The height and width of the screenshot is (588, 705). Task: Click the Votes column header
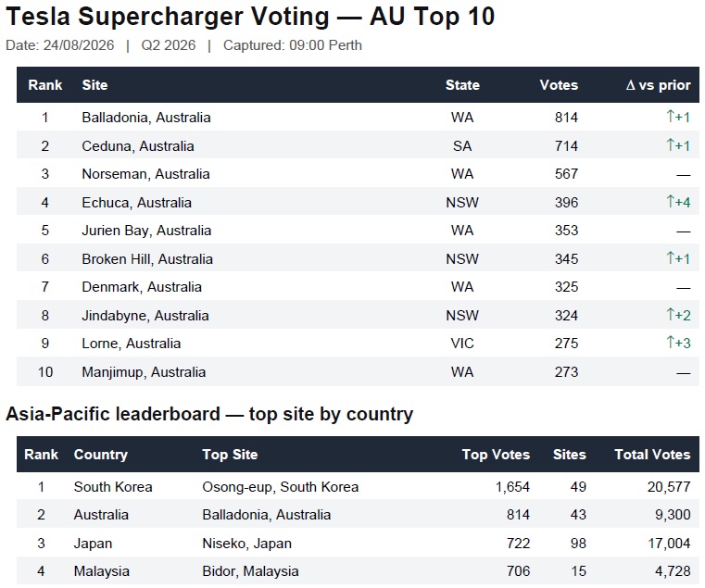coord(559,85)
